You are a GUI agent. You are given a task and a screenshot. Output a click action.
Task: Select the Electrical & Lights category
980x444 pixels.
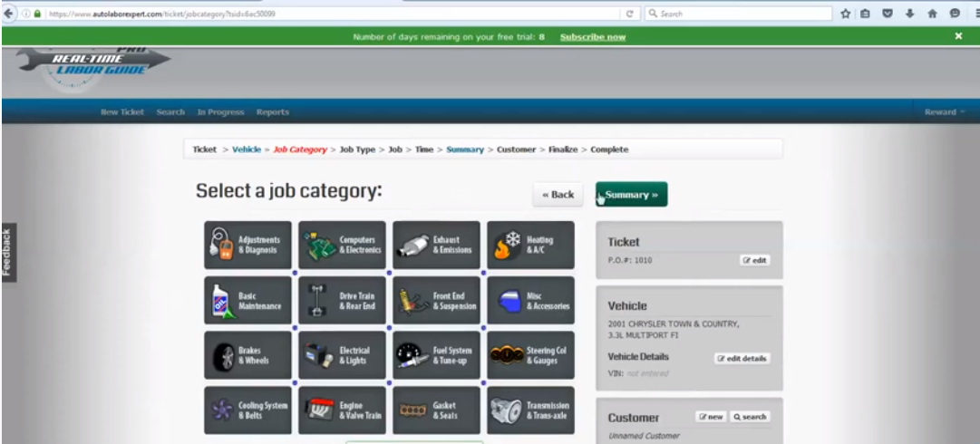point(342,355)
